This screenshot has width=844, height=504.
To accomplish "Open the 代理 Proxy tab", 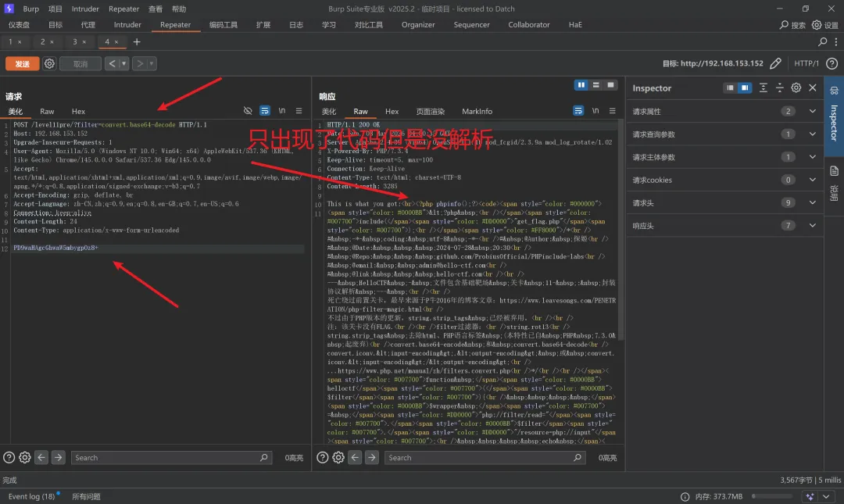I will (x=88, y=25).
